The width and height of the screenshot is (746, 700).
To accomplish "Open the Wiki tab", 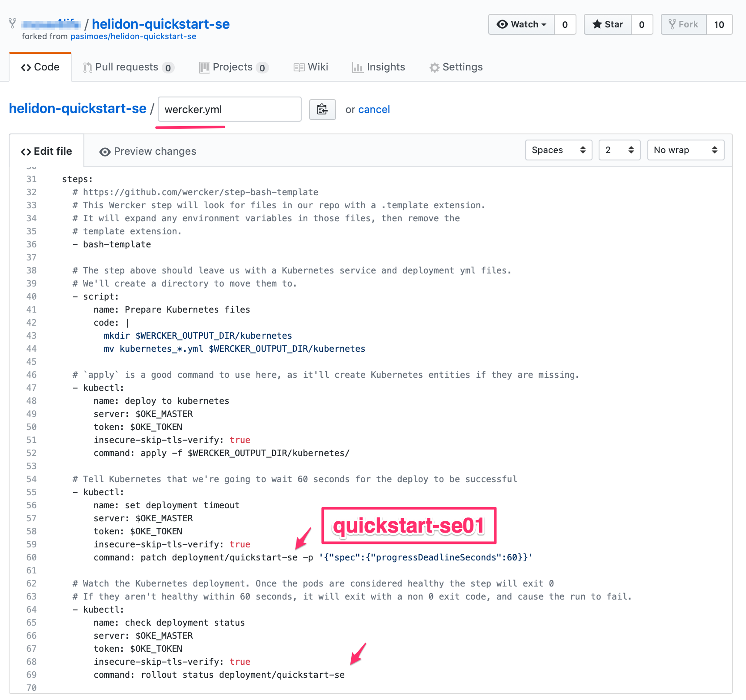I will [311, 67].
